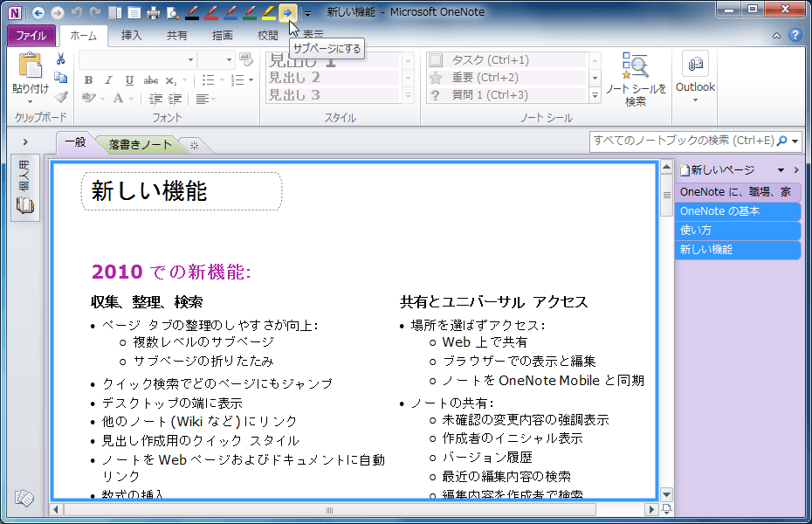Click the font color A icon

[x=118, y=98]
